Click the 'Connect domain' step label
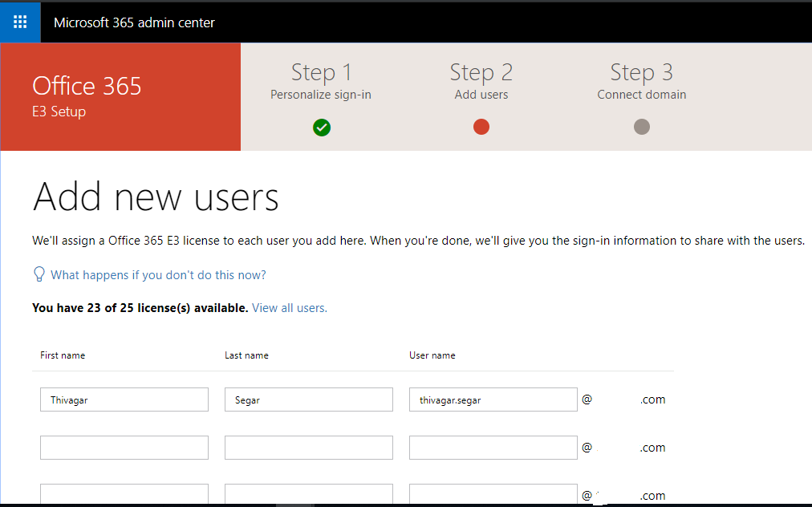 tap(641, 94)
